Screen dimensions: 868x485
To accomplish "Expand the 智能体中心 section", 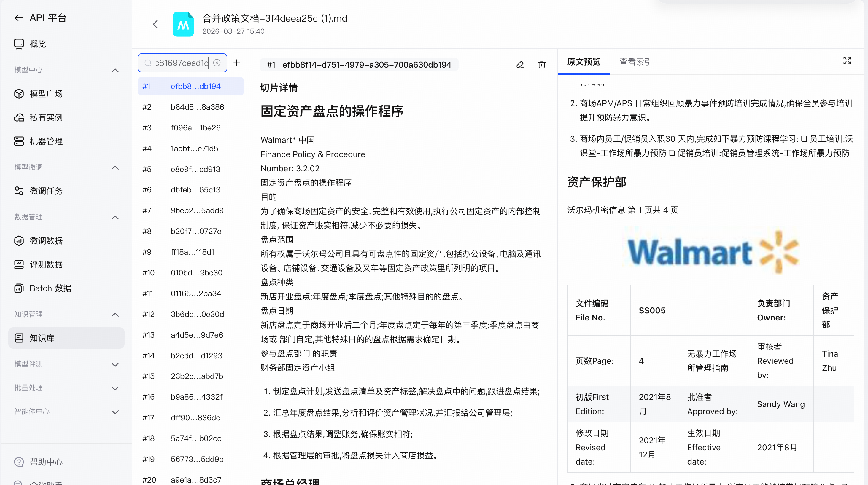I will 115,412.
